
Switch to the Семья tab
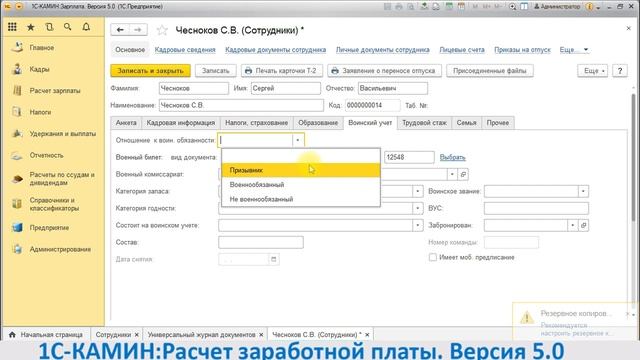(x=467, y=123)
